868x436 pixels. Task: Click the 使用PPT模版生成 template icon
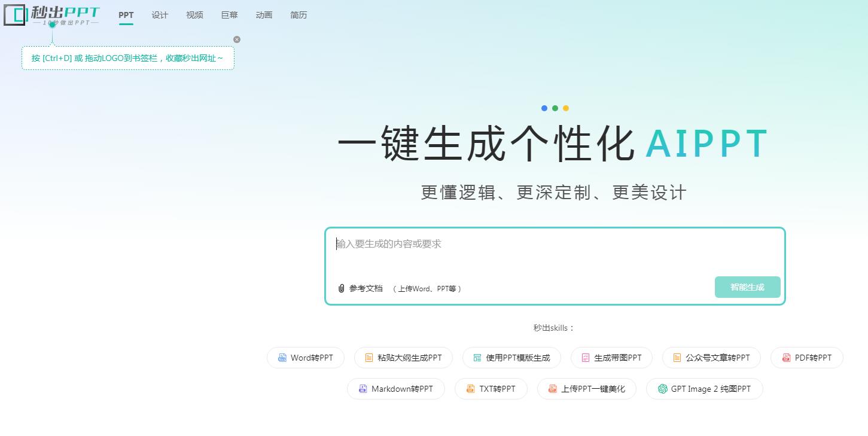point(477,358)
